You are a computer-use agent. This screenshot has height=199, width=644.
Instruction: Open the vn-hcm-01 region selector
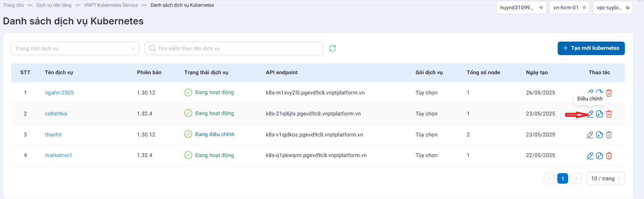coord(569,7)
